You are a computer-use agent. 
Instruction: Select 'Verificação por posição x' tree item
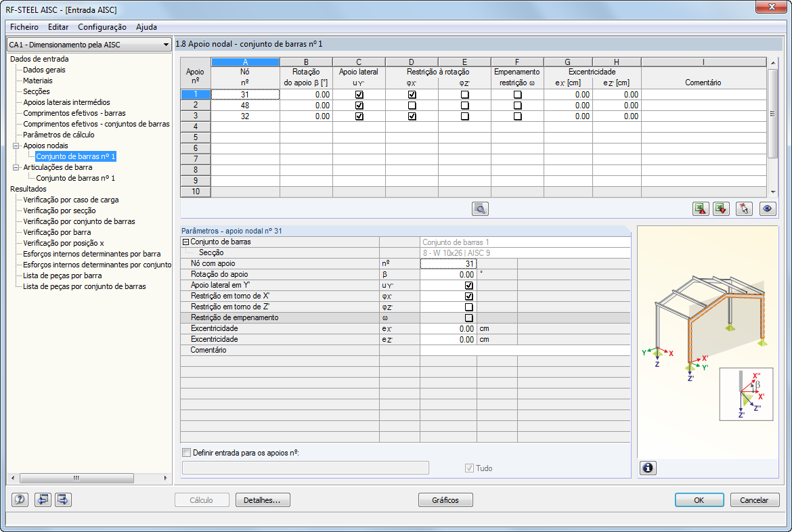[63, 243]
